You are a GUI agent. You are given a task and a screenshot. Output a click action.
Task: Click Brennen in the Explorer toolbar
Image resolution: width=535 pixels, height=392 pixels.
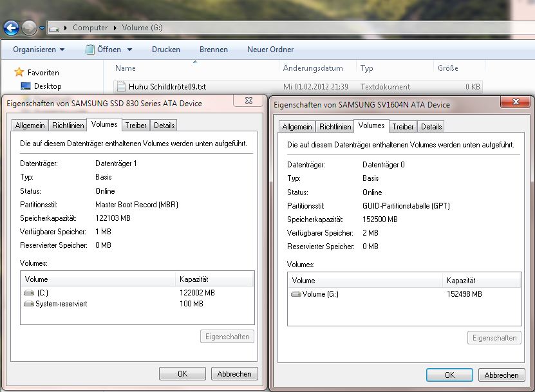[x=214, y=50]
